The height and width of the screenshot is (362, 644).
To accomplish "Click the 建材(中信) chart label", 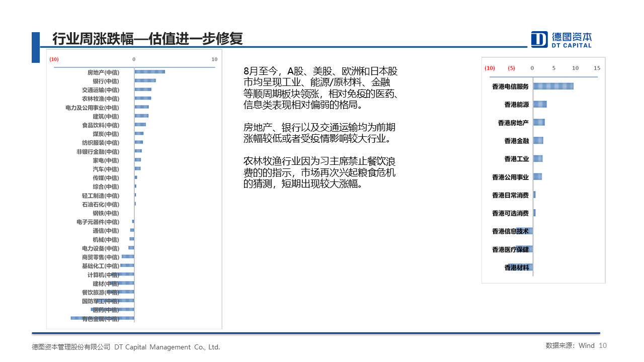I will point(106,284).
